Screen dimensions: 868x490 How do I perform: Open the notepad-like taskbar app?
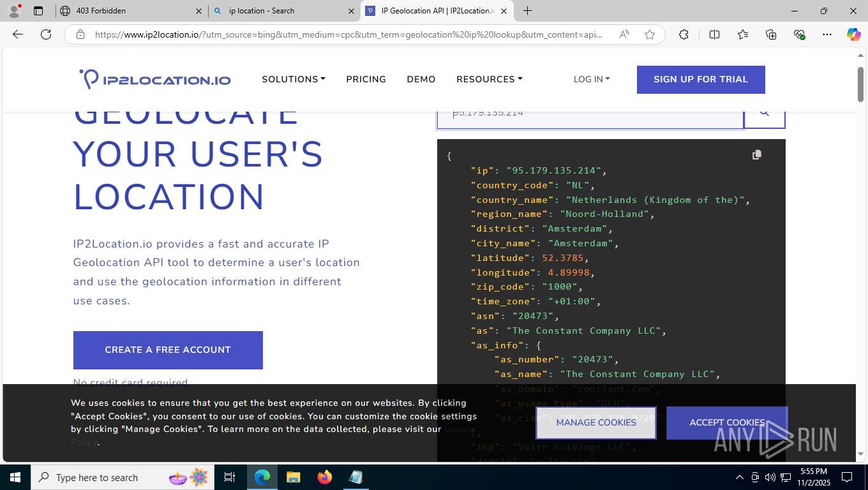pos(355,477)
